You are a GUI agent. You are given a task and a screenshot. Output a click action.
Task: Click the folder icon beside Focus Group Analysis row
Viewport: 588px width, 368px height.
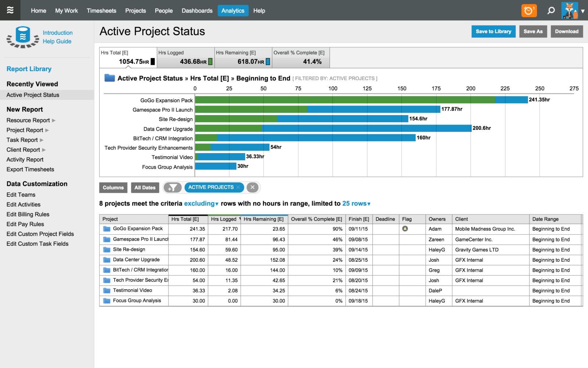click(106, 300)
